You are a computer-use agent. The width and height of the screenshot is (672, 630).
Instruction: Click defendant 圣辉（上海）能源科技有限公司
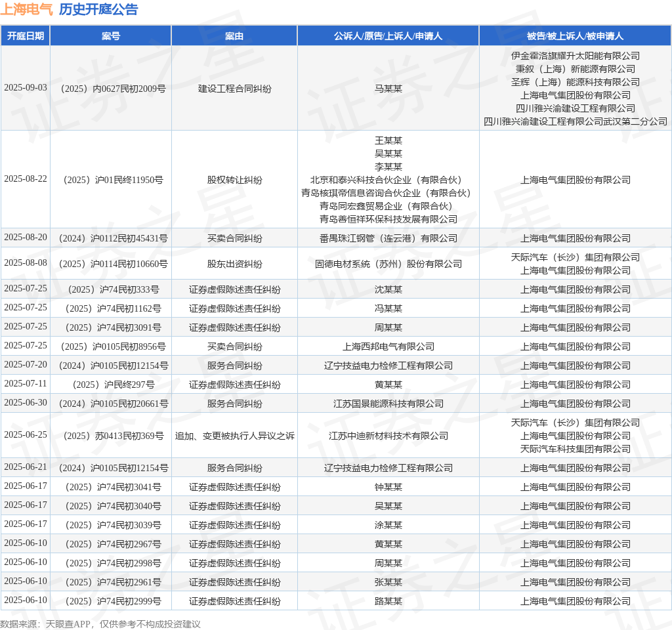575,82
